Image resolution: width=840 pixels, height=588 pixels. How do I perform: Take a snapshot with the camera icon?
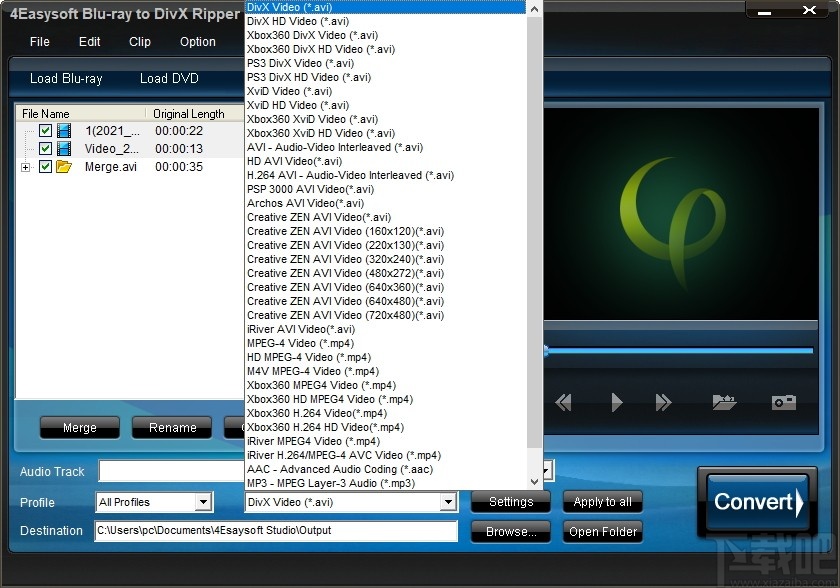(785, 402)
